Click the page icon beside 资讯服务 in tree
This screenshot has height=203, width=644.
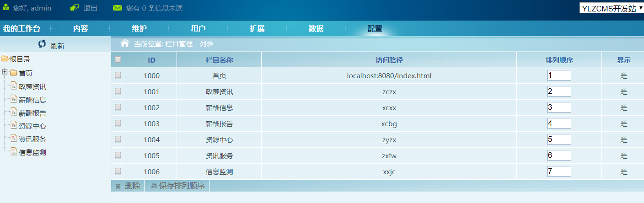click(14, 139)
